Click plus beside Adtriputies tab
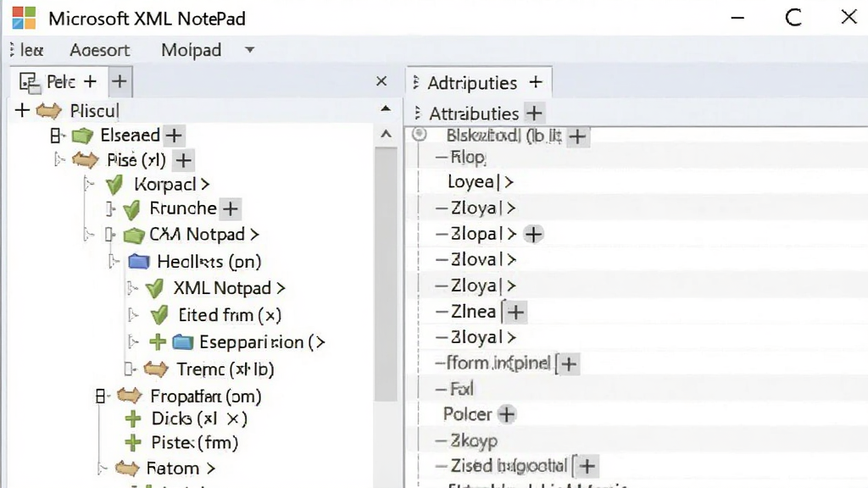 point(536,82)
